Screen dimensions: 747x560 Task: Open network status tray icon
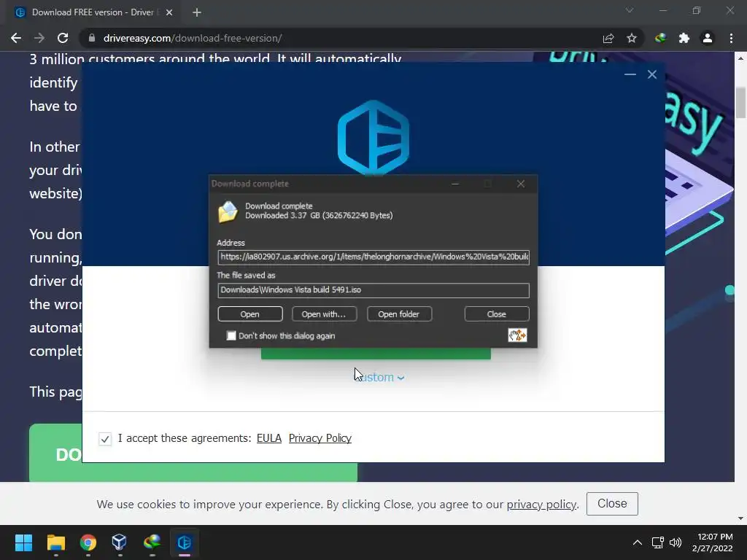[658, 542]
